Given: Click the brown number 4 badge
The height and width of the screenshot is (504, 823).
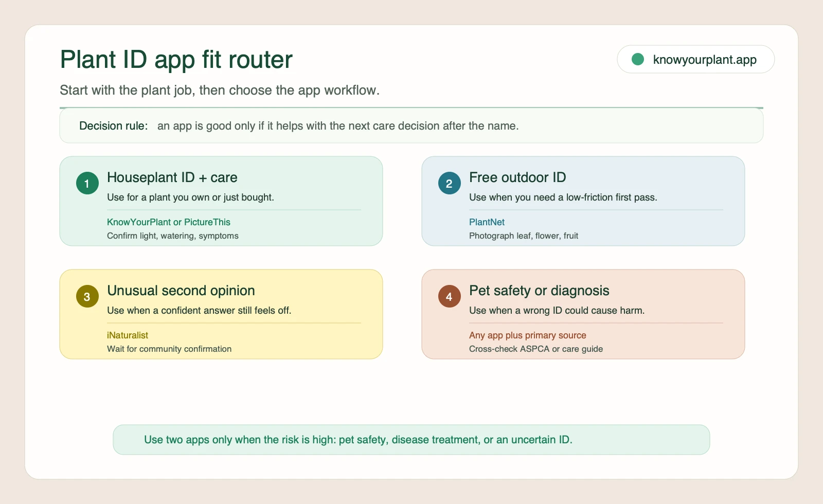Looking at the screenshot, I should click(x=449, y=296).
